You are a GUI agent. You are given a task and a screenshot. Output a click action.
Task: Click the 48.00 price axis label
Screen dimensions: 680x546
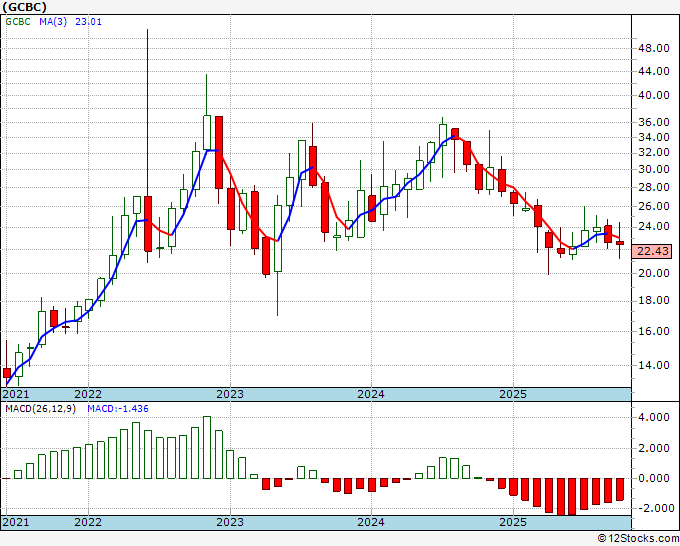654,48
